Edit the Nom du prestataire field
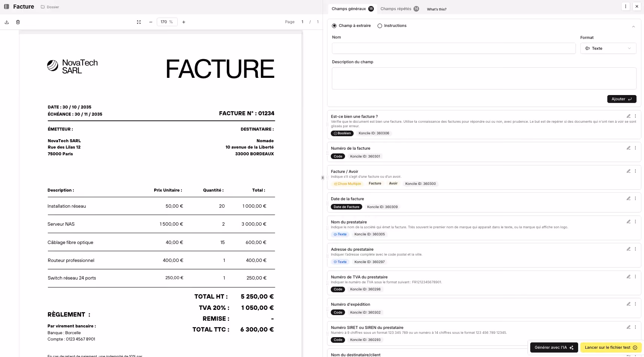644x357 pixels. click(x=629, y=222)
